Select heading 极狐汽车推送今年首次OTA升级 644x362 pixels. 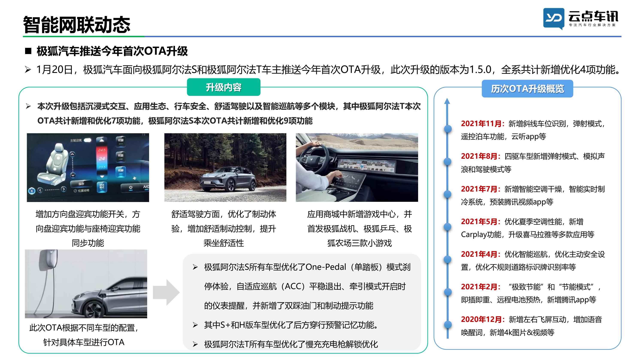pos(112,51)
